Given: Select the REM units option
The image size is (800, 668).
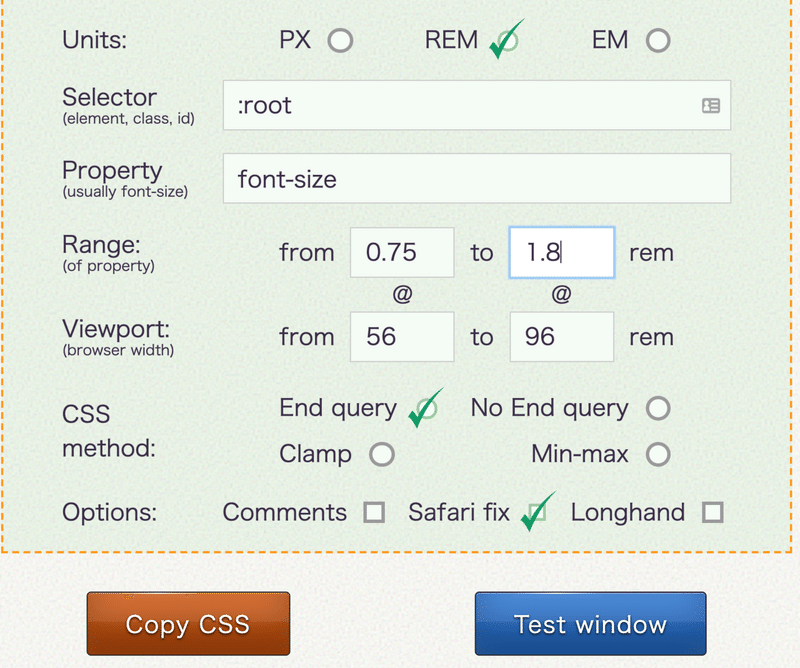Looking at the screenshot, I should (506, 41).
